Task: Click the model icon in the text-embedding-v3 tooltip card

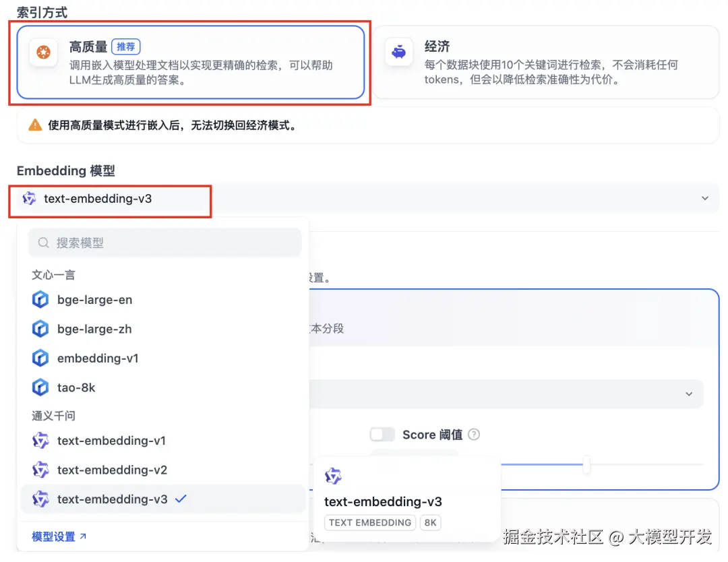Action: [x=333, y=476]
